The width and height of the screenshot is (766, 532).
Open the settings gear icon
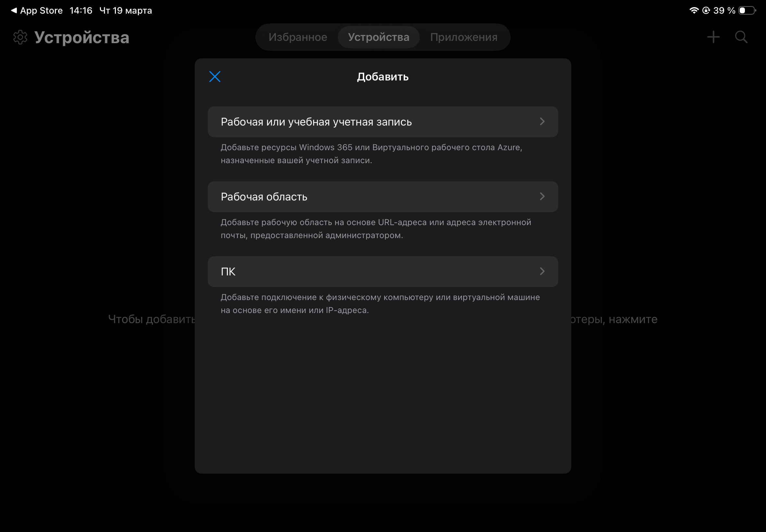20,37
